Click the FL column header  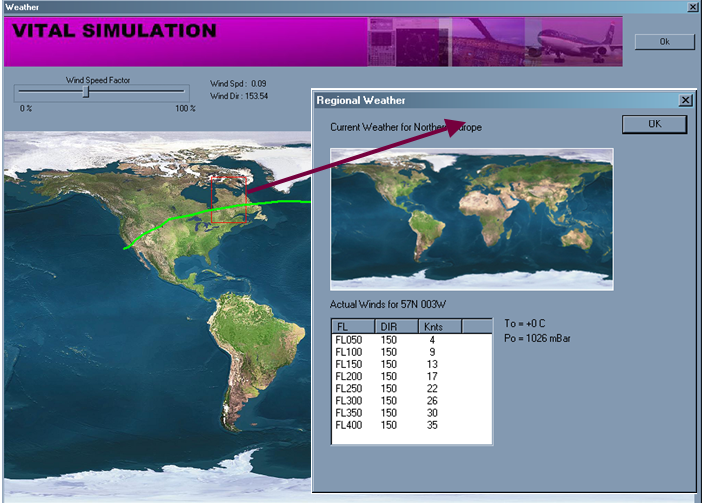pyautogui.click(x=353, y=326)
